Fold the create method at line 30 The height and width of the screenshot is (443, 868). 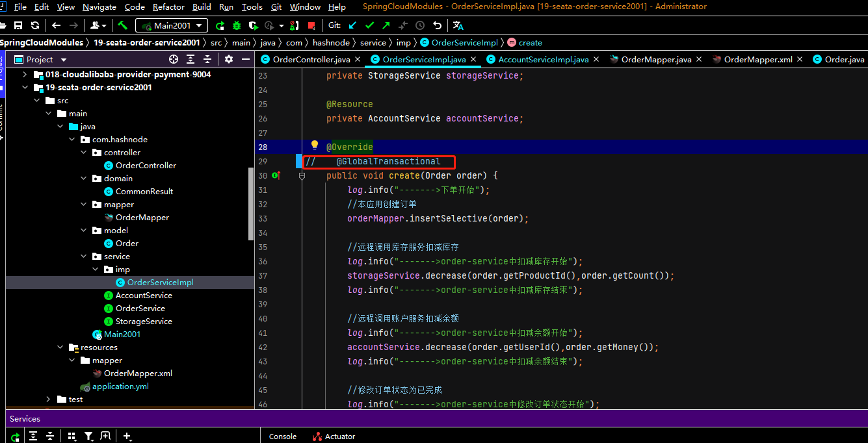[x=302, y=175]
